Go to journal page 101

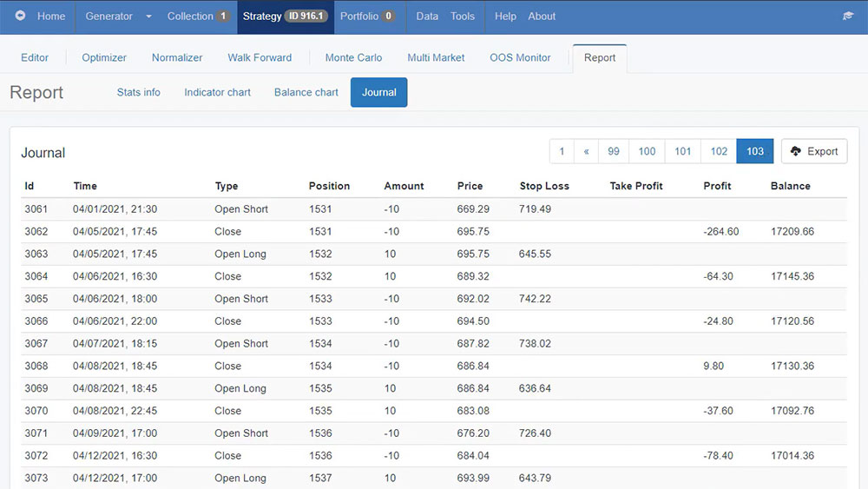[682, 151]
